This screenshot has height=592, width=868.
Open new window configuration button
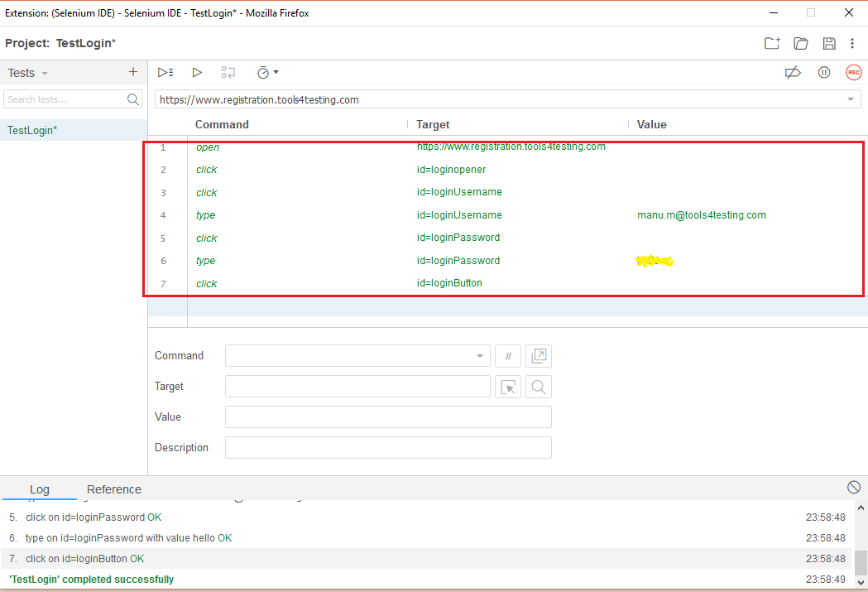(x=539, y=356)
